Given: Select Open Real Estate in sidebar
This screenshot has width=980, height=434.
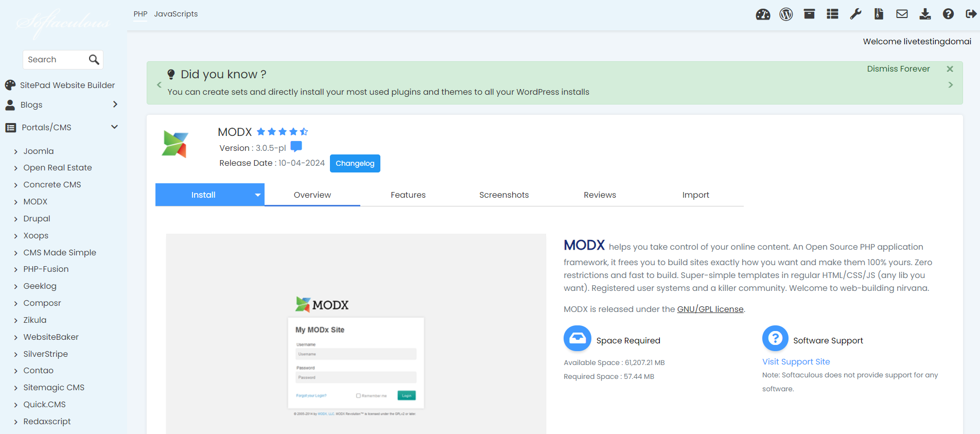Looking at the screenshot, I should (58, 168).
